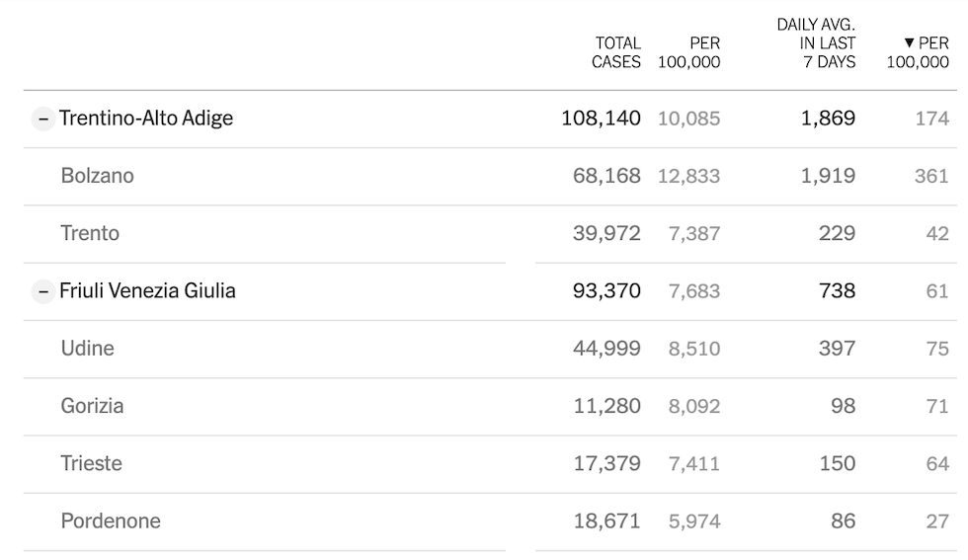Select the Pordenone province row
This screenshot has height=560, width=968.
click(x=490, y=521)
